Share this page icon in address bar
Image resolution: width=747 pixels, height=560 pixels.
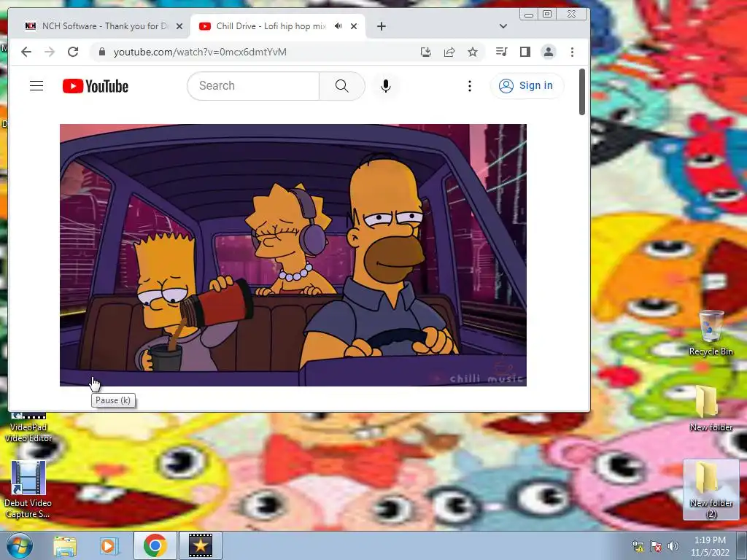click(x=449, y=52)
